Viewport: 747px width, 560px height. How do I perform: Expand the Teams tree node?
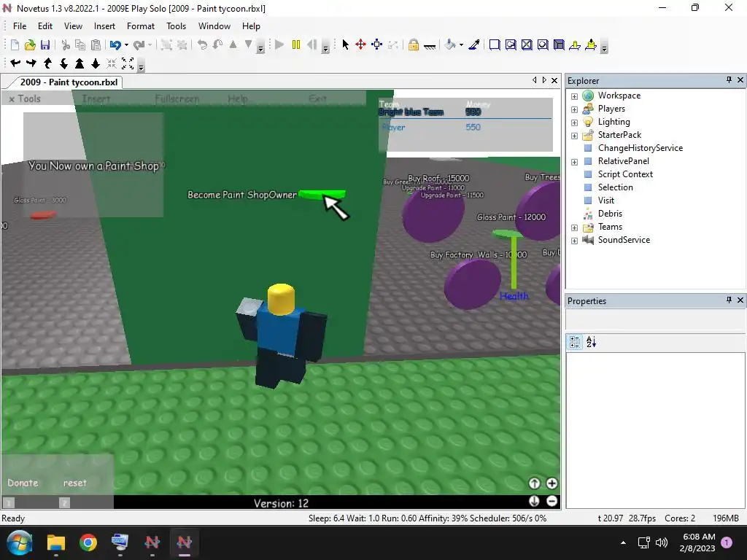(575, 227)
